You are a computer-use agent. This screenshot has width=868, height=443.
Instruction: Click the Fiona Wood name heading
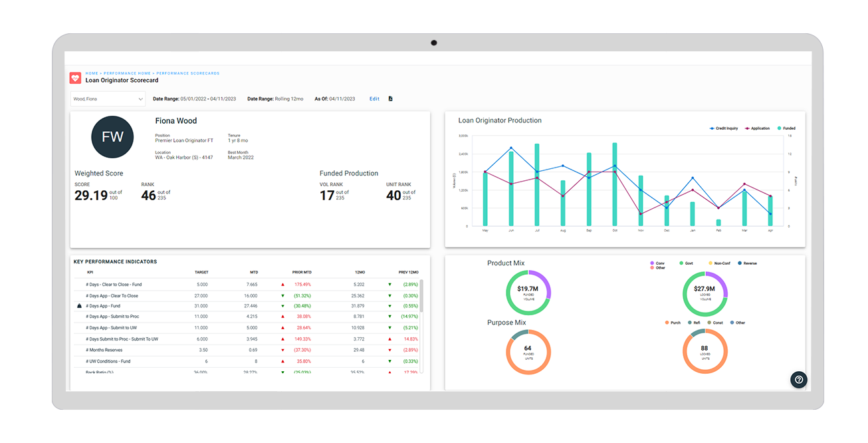coord(176,121)
